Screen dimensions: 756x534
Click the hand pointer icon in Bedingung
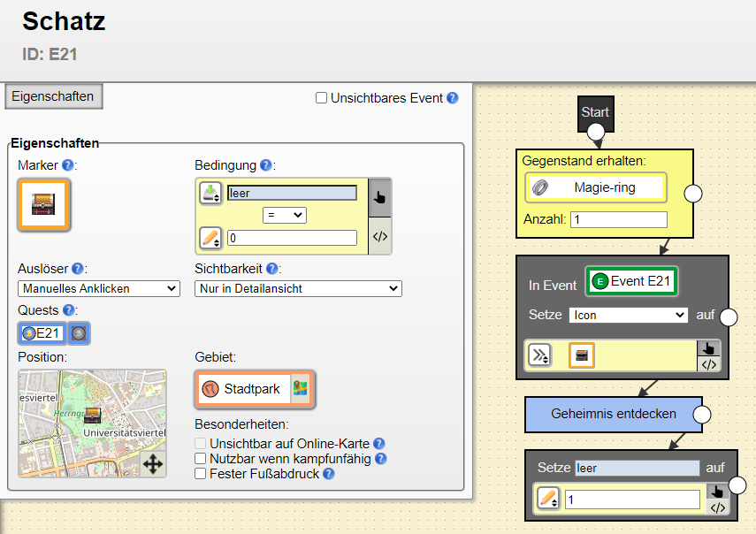click(x=380, y=197)
